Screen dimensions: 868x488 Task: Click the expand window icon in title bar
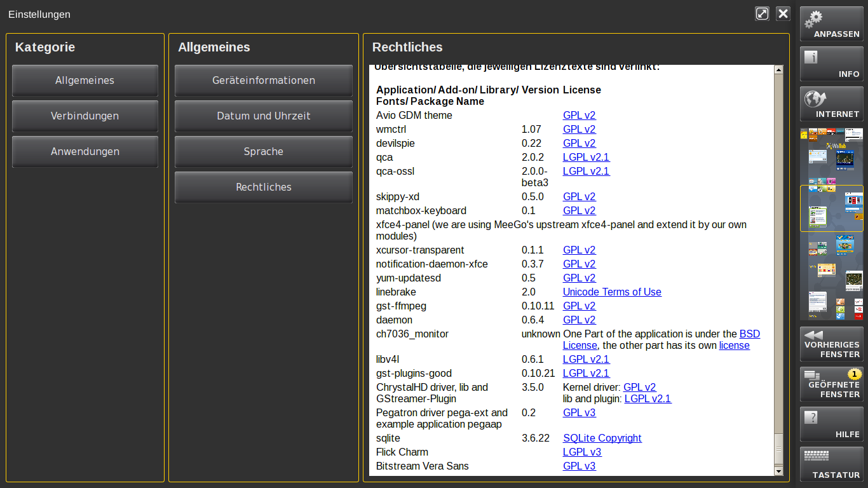(762, 14)
